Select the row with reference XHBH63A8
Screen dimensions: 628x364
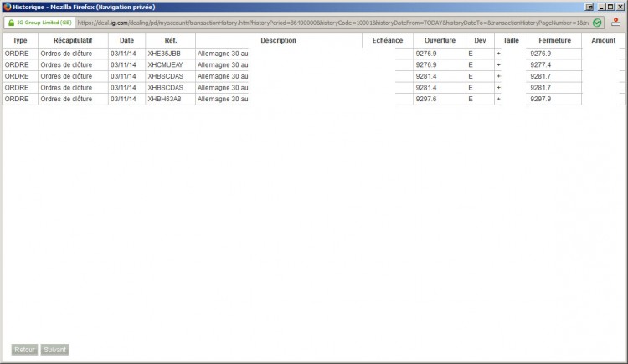(x=314, y=99)
